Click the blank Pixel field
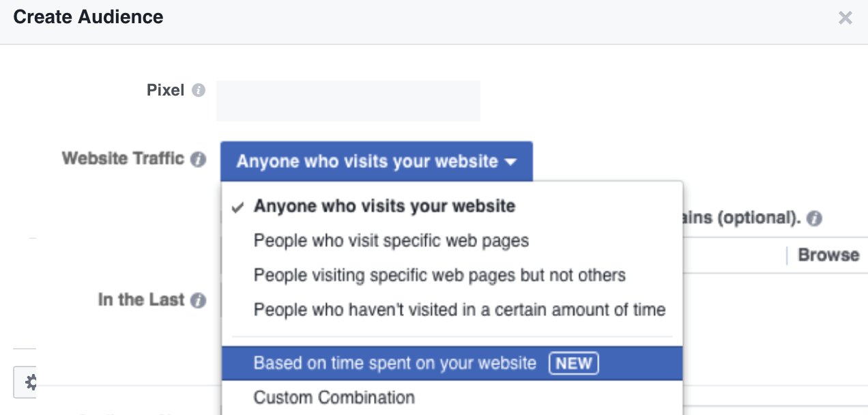Viewport: 868px width, 415px height. [348, 101]
